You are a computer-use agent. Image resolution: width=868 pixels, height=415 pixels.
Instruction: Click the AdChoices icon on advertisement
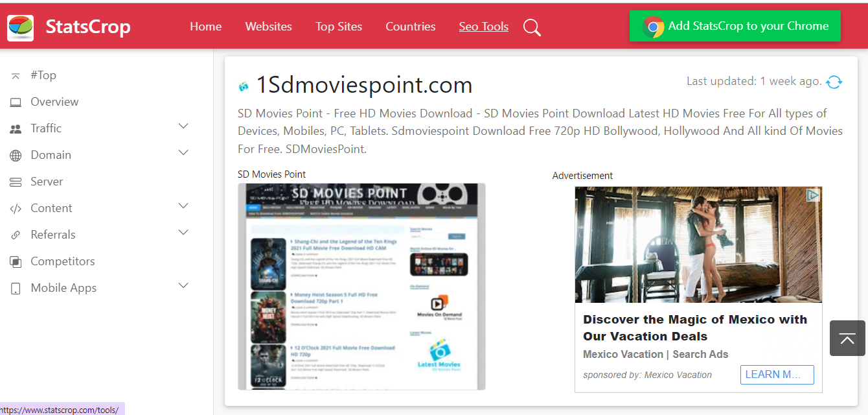tap(814, 195)
